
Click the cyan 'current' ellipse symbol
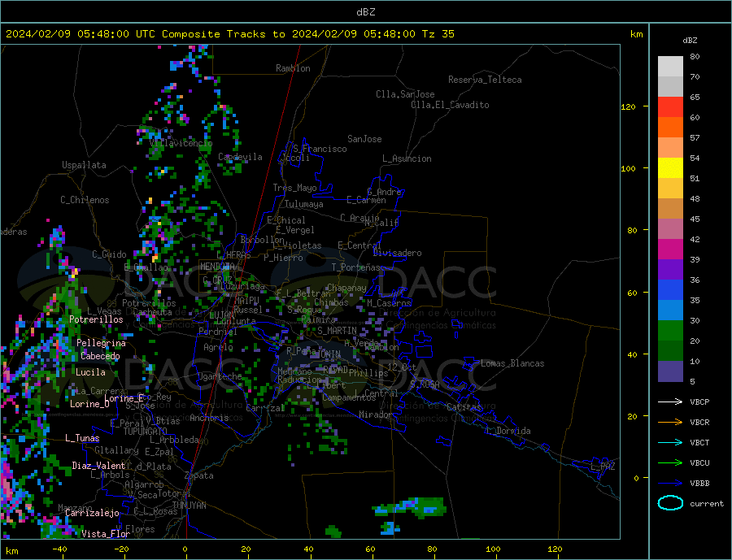[670, 503]
